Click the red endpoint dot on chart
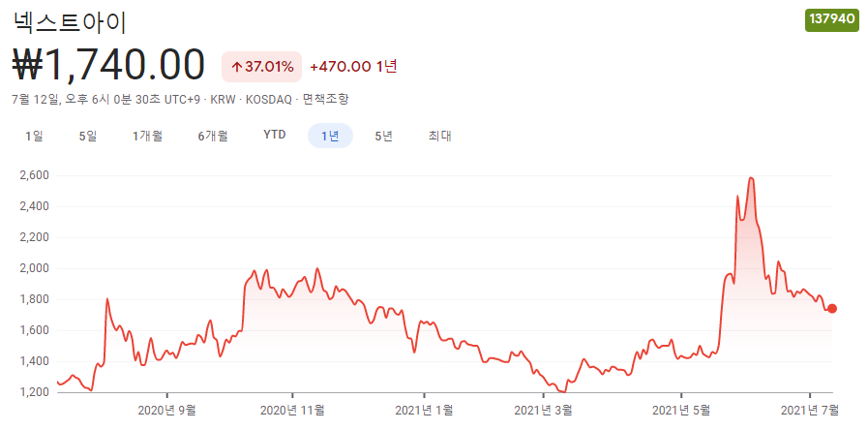This screenshot has height=430, width=868. click(x=831, y=309)
